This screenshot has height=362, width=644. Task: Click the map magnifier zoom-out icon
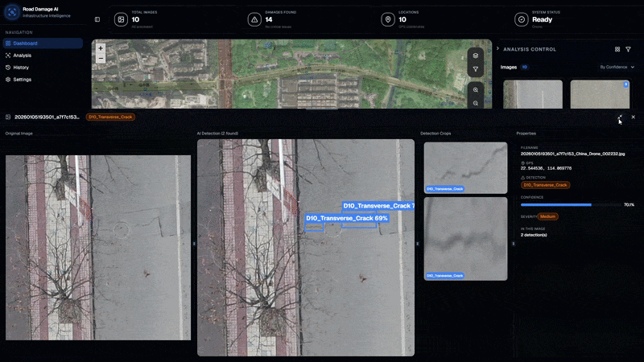pyautogui.click(x=475, y=104)
